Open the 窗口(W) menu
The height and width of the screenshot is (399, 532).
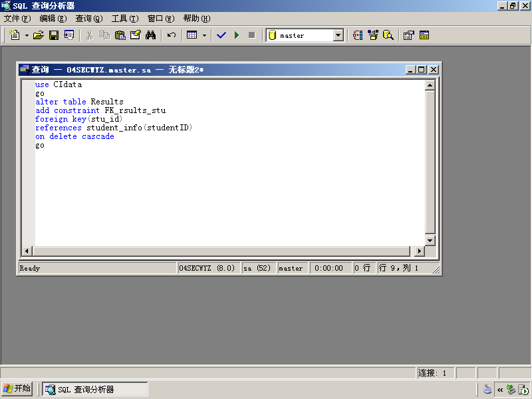(x=161, y=19)
